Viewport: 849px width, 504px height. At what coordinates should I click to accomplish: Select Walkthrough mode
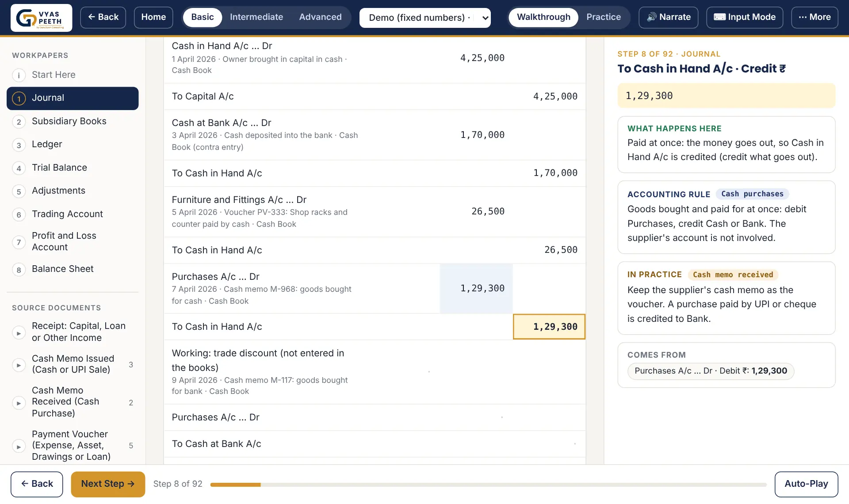click(x=543, y=17)
